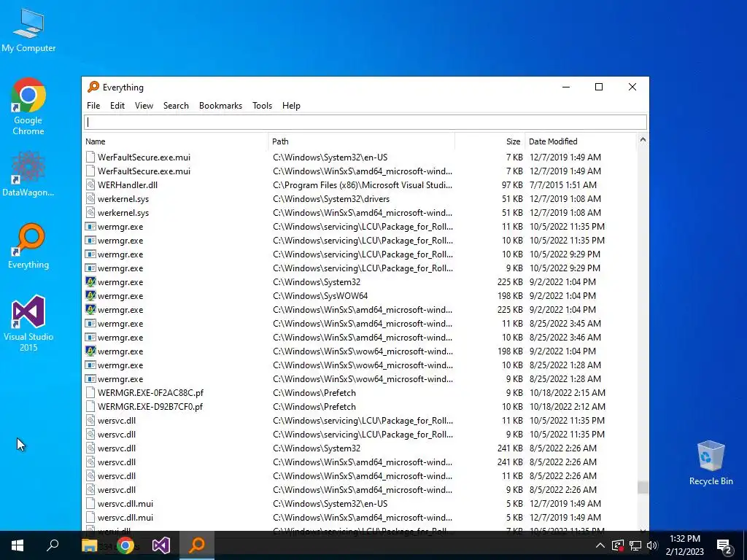
Task: Switch to Visual Studio in the taskbar
Action: pyautogui.click(x=161, y=545)
